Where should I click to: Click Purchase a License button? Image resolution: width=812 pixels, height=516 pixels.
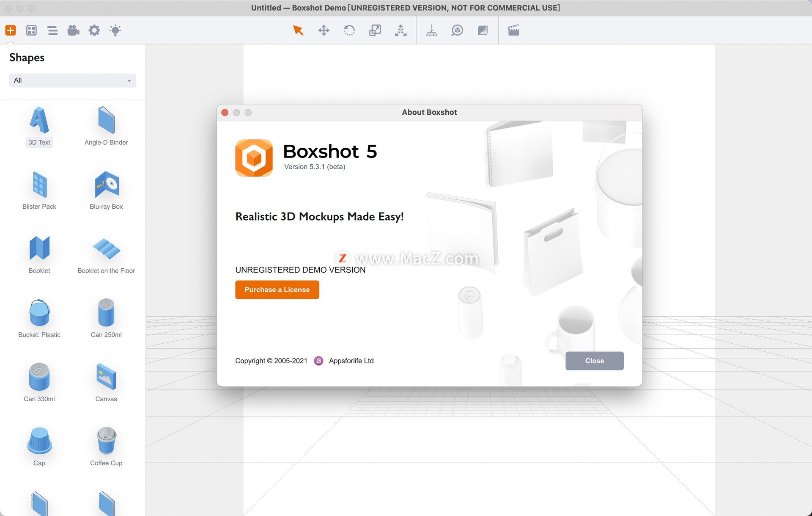click(277, 290)
